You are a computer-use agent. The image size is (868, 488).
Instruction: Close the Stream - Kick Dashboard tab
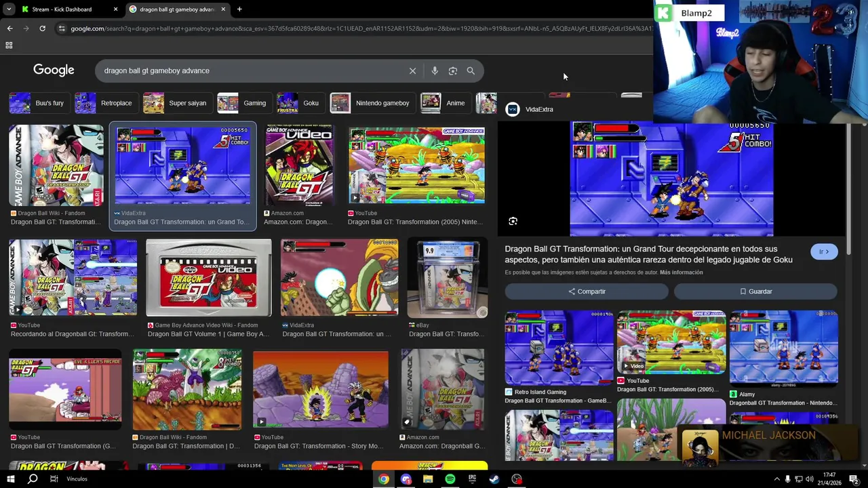point(115,9)
